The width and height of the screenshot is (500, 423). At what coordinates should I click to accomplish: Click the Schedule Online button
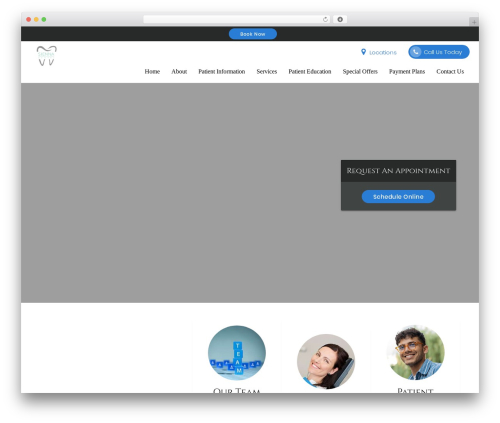coord(398,197)
